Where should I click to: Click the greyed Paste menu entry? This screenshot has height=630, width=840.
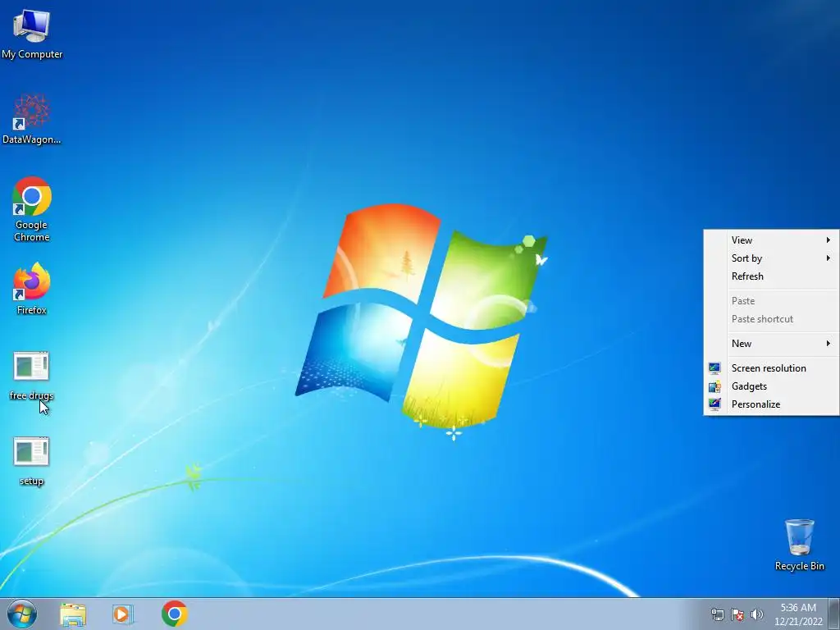coord(771,301)
